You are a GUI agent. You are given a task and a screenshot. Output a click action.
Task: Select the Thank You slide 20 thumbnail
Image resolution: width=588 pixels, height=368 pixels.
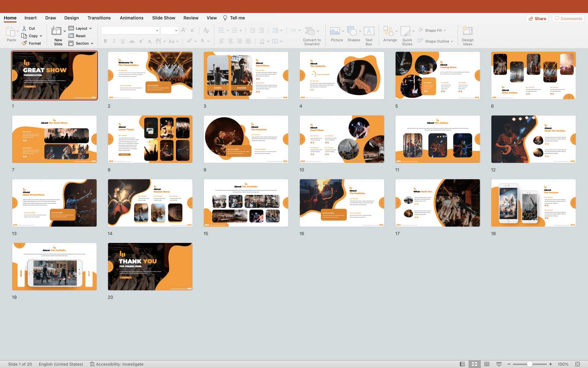point(150,266)
